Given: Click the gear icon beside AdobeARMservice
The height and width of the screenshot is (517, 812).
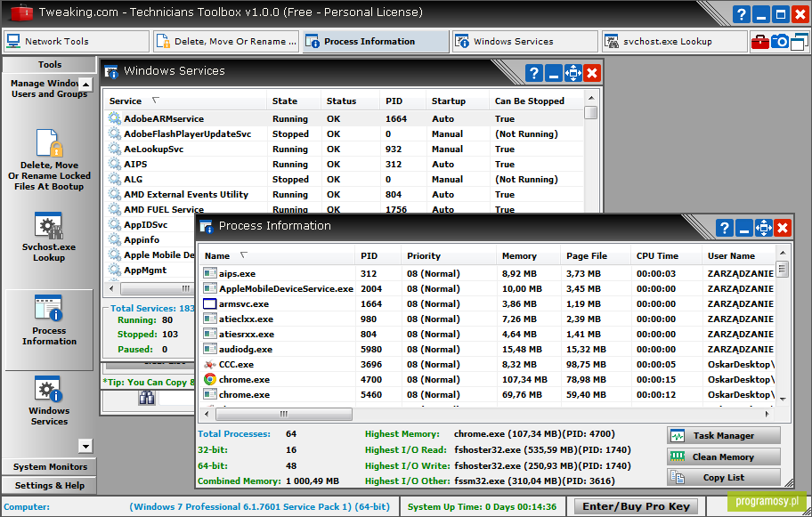Looking at the screenshot, I should tap(114, 118).
